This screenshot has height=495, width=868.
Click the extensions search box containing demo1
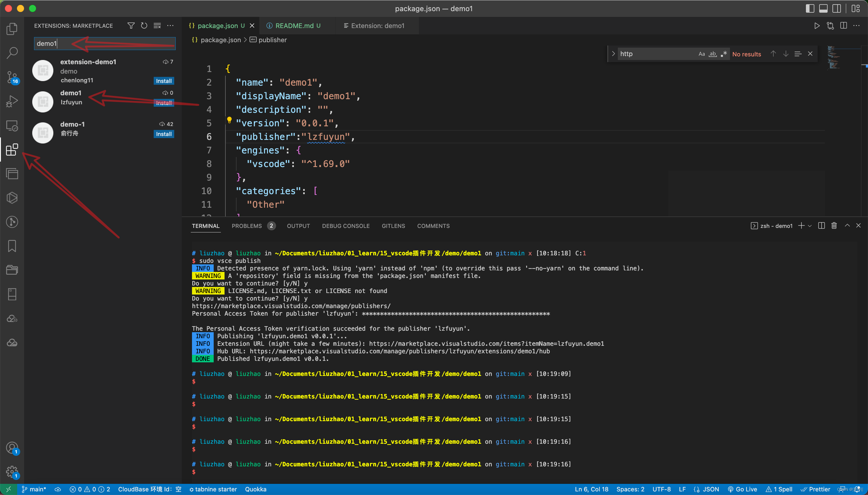(x=104, y=43)
